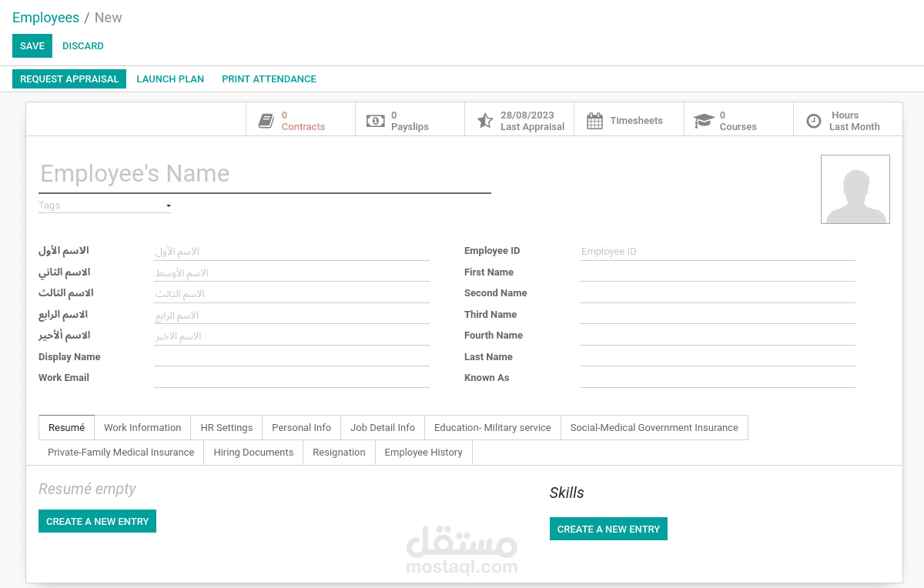Screen dimensions: 924x588
Task: Click the Contracts book icon
Action: click(x=266, y=121)
